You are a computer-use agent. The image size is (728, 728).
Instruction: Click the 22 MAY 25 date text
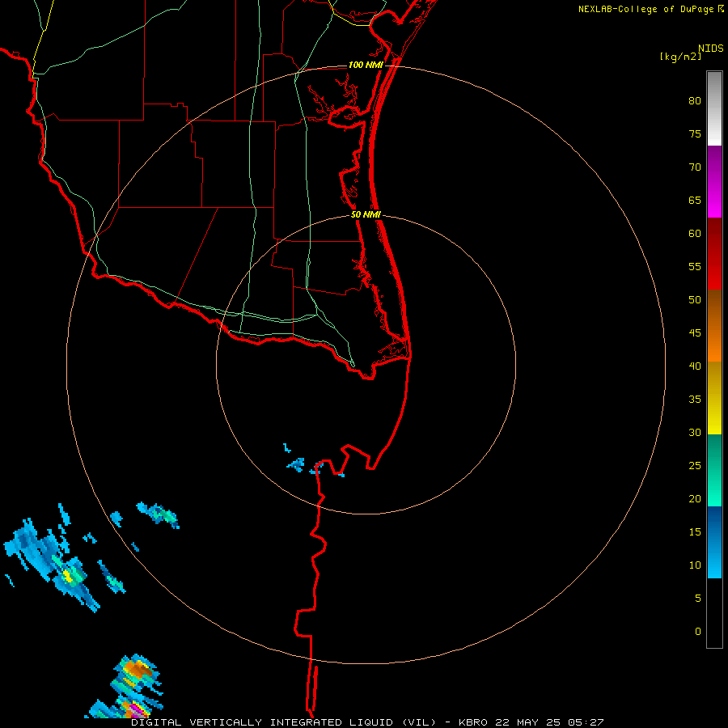click(x=527, y=722)
